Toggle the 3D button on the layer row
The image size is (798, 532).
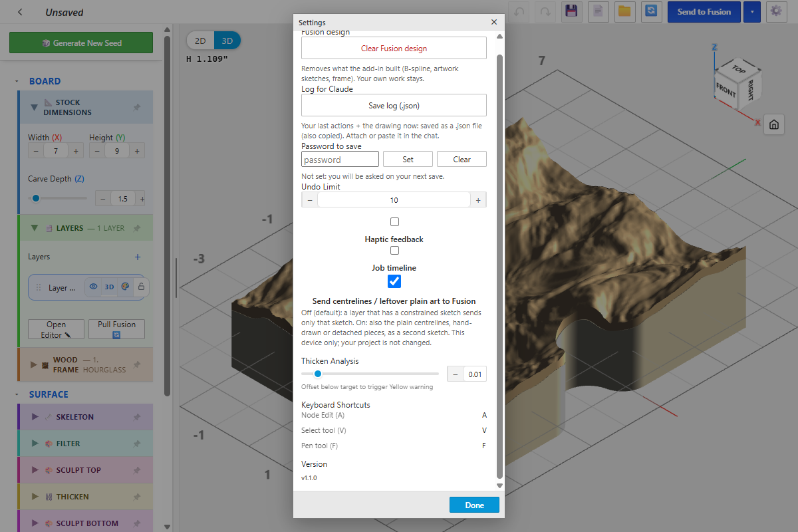tap(109, 287)
